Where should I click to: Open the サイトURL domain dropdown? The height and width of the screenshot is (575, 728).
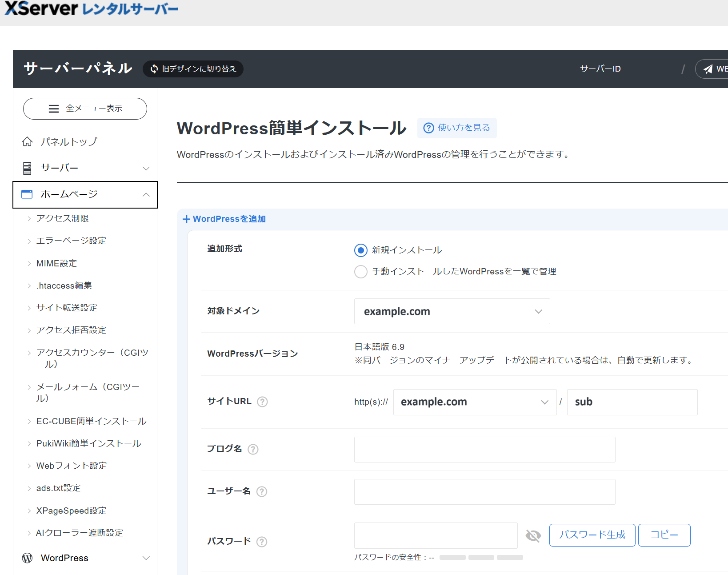(x=474, y=402)
